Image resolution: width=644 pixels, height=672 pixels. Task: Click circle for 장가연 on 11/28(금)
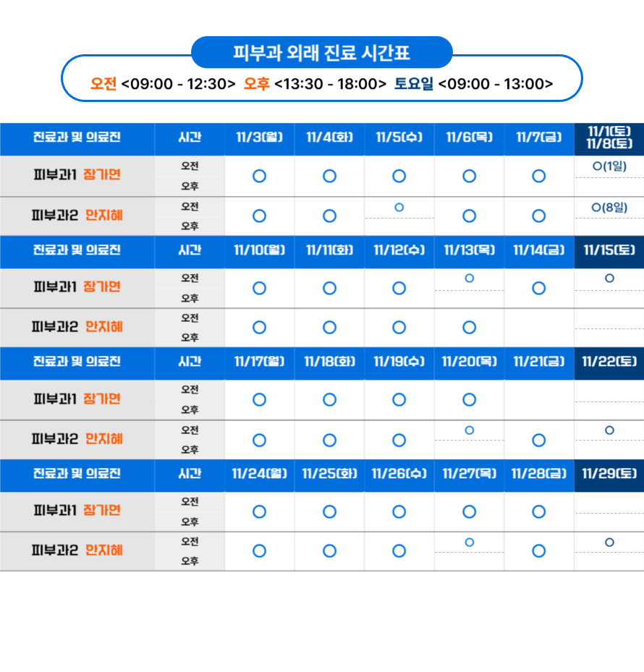pos(538,511)
